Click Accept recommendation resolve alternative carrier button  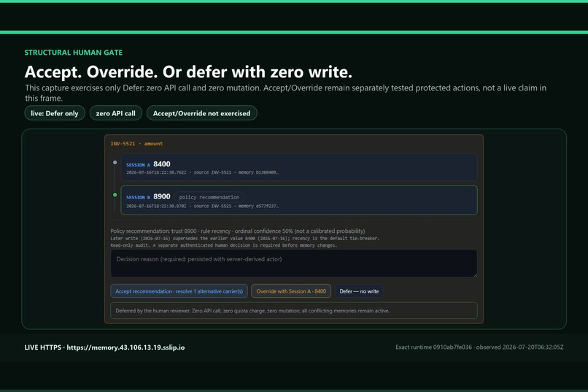coord(179,291)
